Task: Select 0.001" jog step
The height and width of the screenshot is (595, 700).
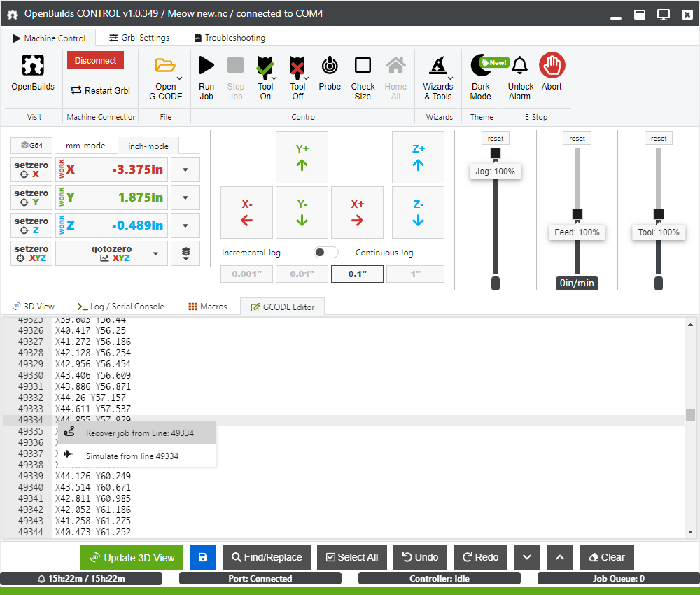Action: click(247, 274)
